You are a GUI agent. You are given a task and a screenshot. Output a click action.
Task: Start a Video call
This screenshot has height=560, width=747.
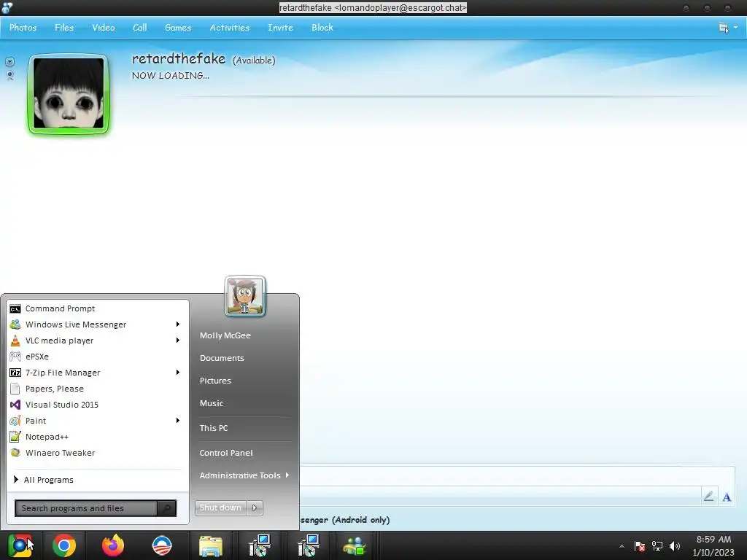click(x=104, y=28)
